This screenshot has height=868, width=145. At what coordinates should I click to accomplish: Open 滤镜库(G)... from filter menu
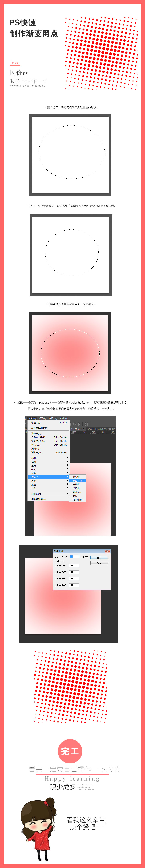coord(48,433)
